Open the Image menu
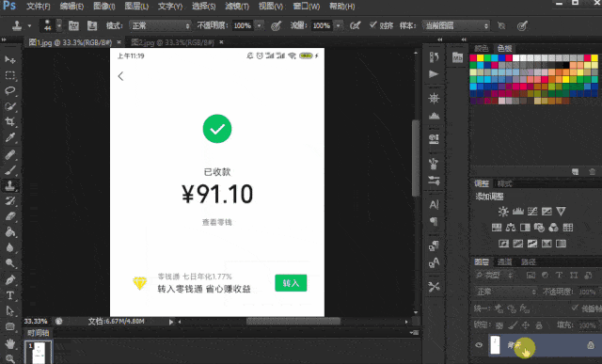Viewport: 602px width, 364px height. coord(104,7)
